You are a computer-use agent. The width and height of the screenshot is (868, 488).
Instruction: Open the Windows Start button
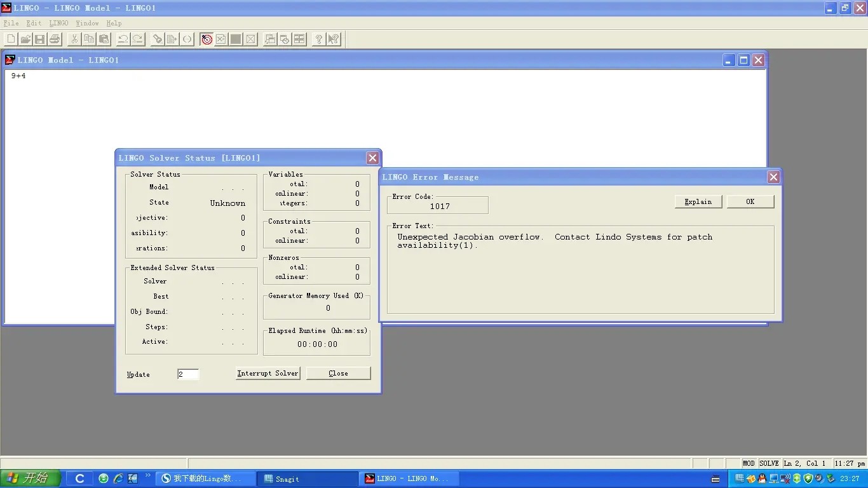click(31, 478)
